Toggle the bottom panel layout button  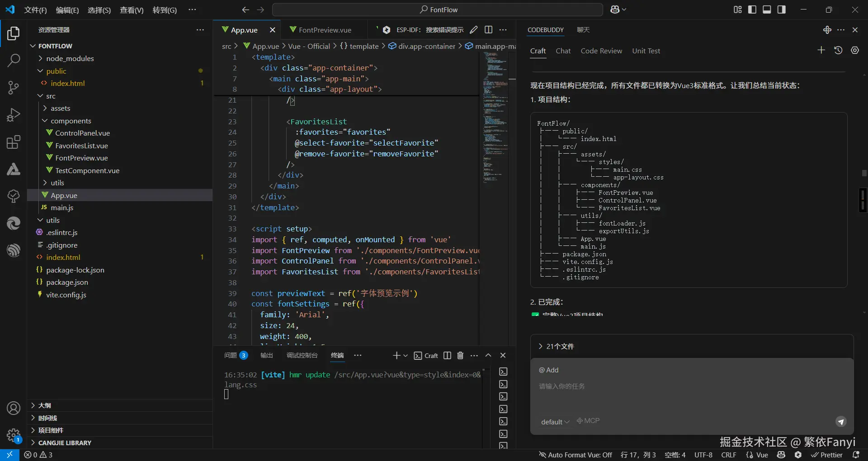coord(767,9)
